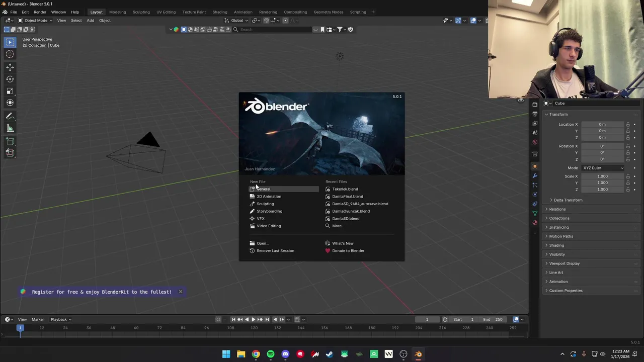Select the Annotate tool
This screenshot has height=362, width=644.
(x=10, y=116)
